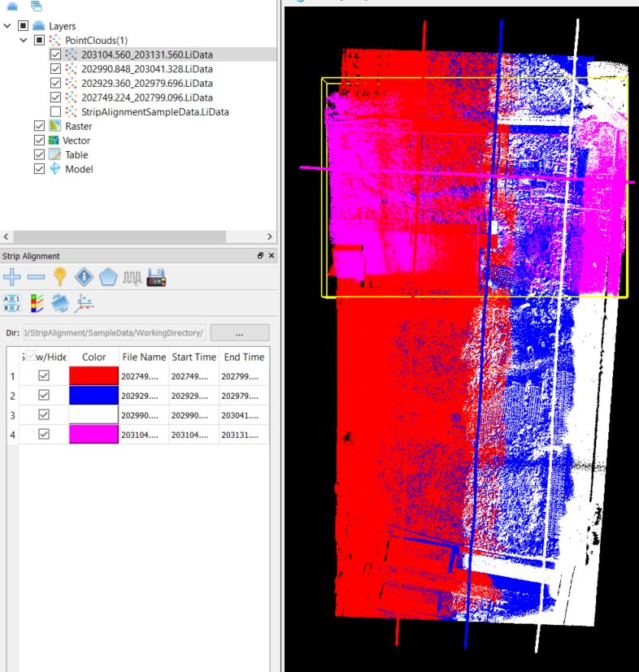Toggle the Table group checkbox
639x672 pixels.
(x=39, y=154)
